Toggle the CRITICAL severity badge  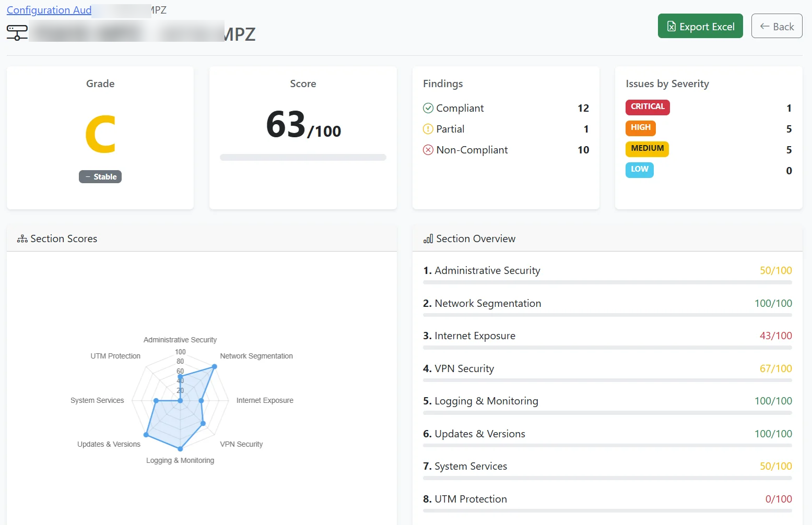tap(648, 107)
